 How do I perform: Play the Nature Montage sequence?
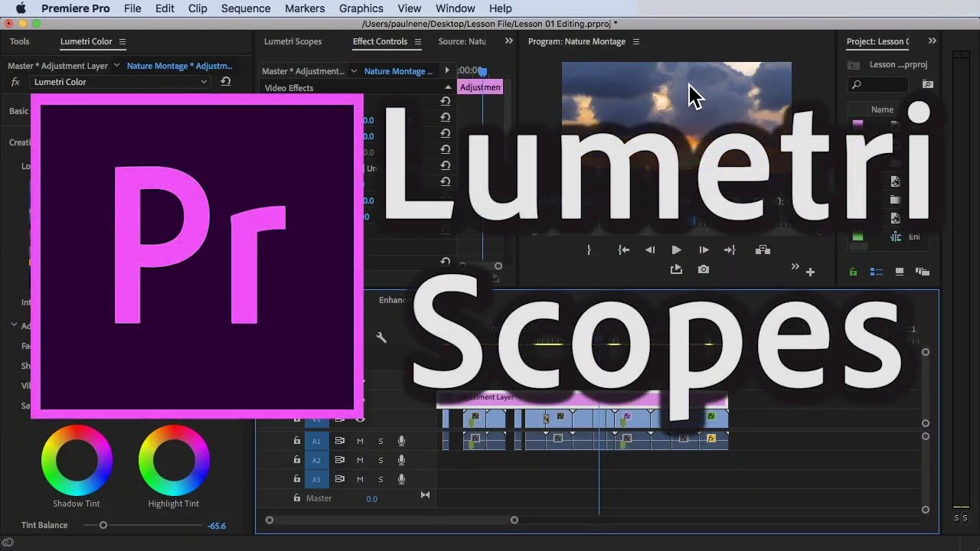coord(676,250)
